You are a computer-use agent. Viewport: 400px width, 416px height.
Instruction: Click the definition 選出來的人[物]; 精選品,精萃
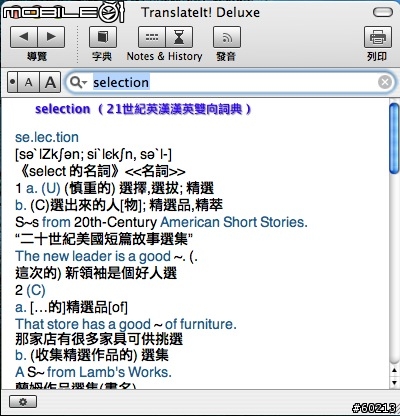tap(136, 205)
